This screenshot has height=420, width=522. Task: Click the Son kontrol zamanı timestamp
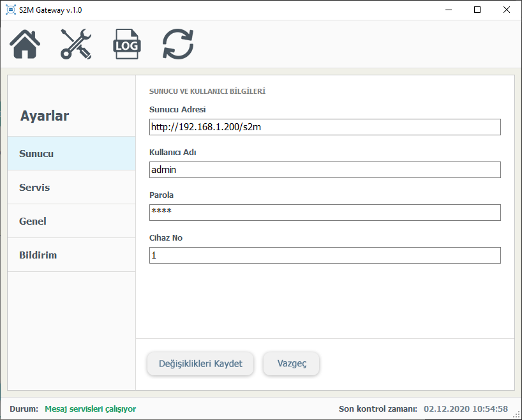[x=465, y=409]
